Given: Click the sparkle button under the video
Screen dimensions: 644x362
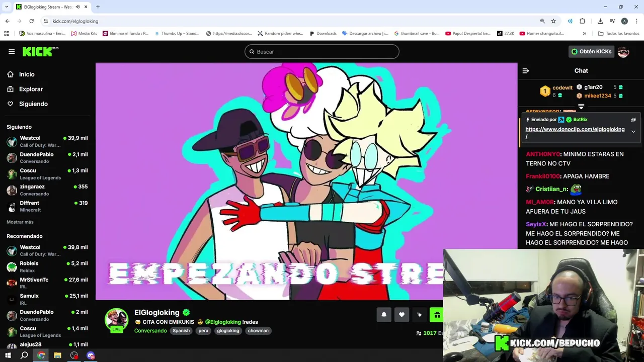Looking at the screenshot, I should [x=419, y=315].
